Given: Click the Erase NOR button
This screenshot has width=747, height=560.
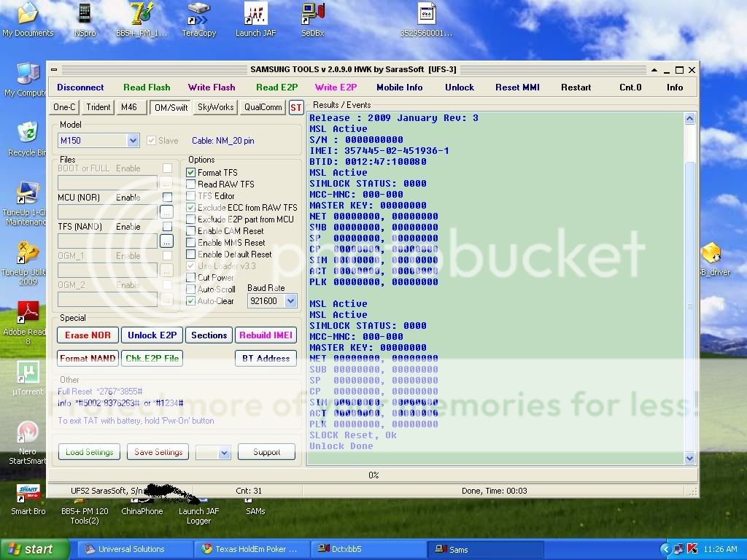Looking at the screenshot, I should coord(88,335).
